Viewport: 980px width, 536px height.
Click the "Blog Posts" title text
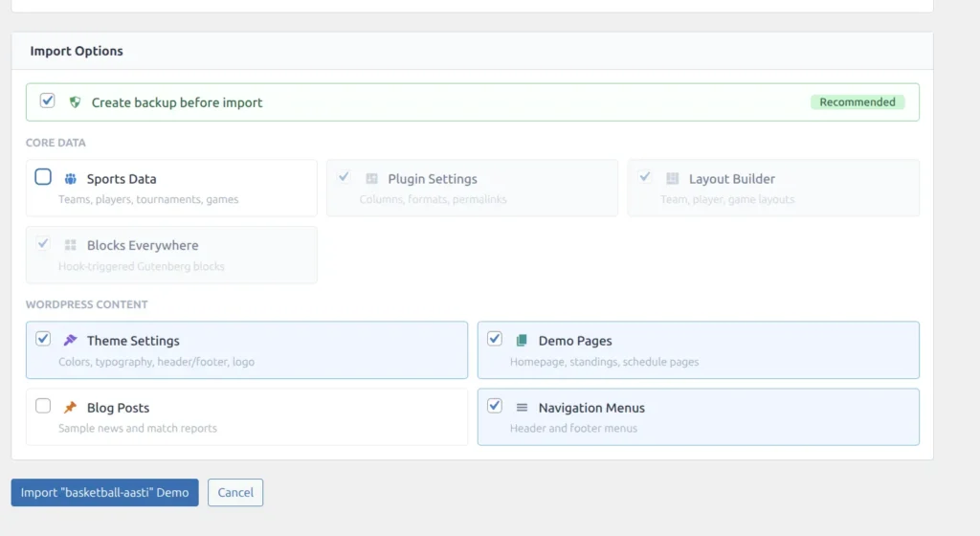pyautogui.click(x=118, y=408)
